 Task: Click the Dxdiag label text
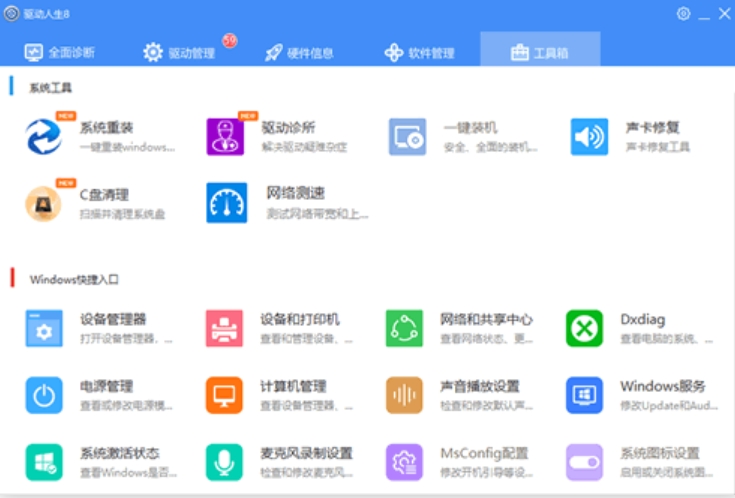[643, 319]
